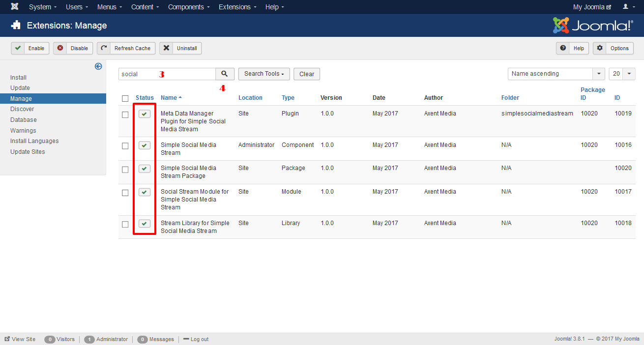Select checkbox for Social Stream Module row
This screenshot has height=345, width=644.
[x=125, y=193]
